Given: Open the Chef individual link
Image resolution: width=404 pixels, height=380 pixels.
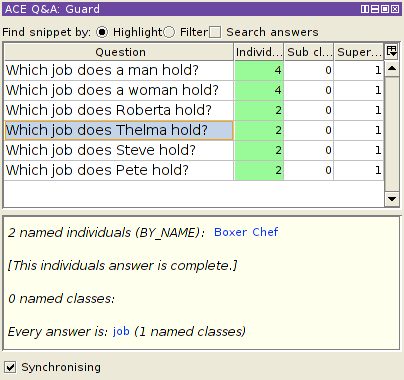Looking at the screenshot, I should pyautogui.click(x=265, y=232).
